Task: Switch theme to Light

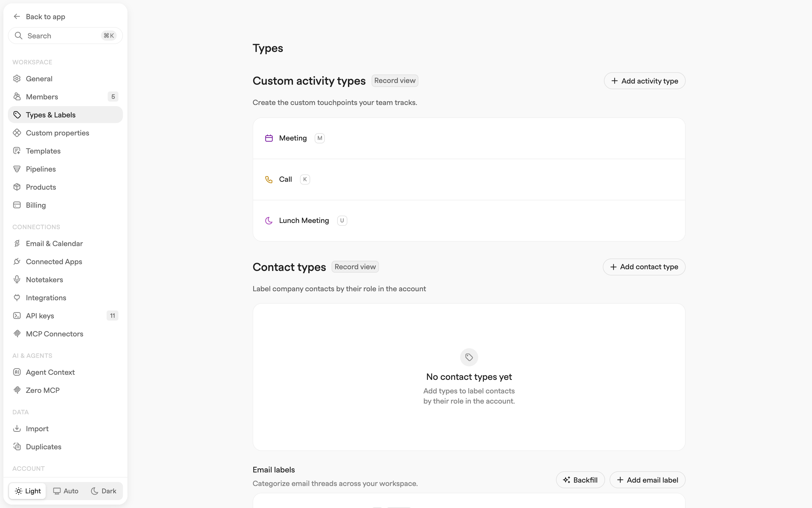Action: click(28, 491)
